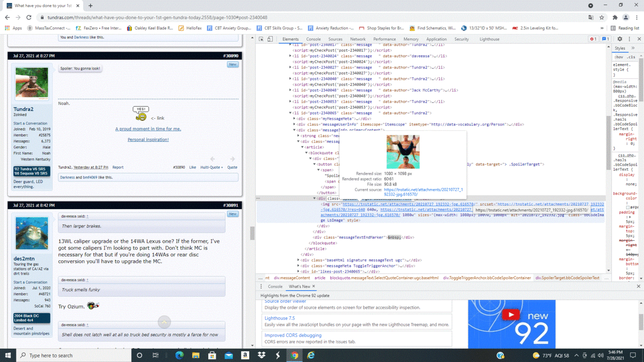Open the Windows Start menu
Screen dimensions: 644x362
(x=9, y=355)
